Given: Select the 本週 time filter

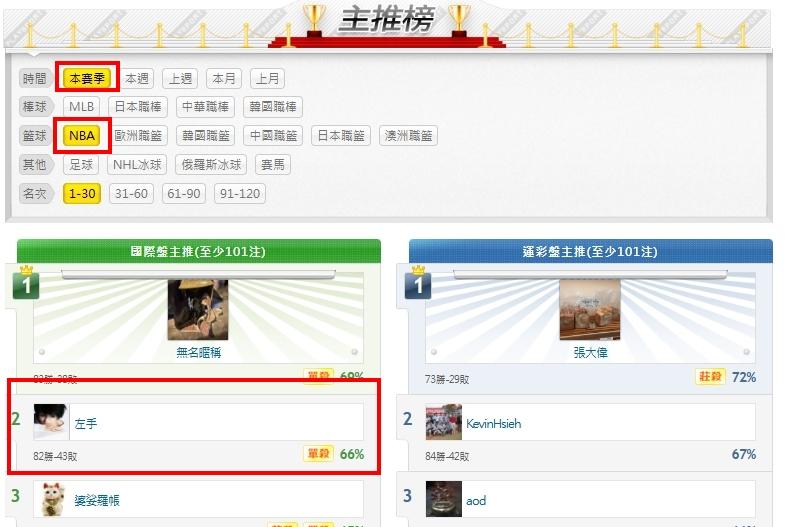Looking at the screenshot, I should coord(137,78).
